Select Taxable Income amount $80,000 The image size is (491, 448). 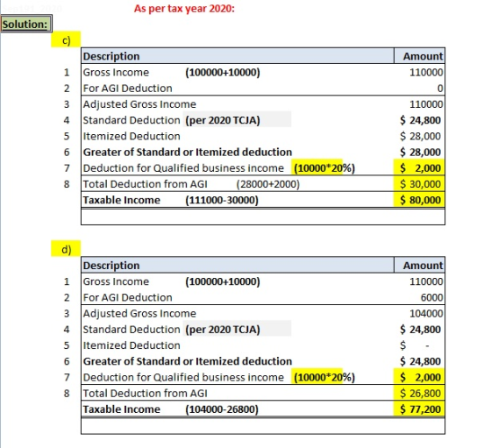(x=420, y=200)
